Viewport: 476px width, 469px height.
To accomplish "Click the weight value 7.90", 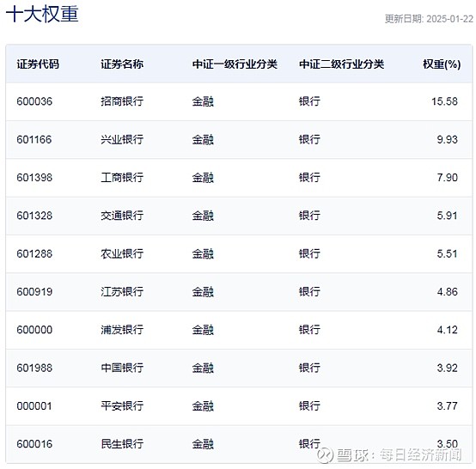I will click(447, 178).
